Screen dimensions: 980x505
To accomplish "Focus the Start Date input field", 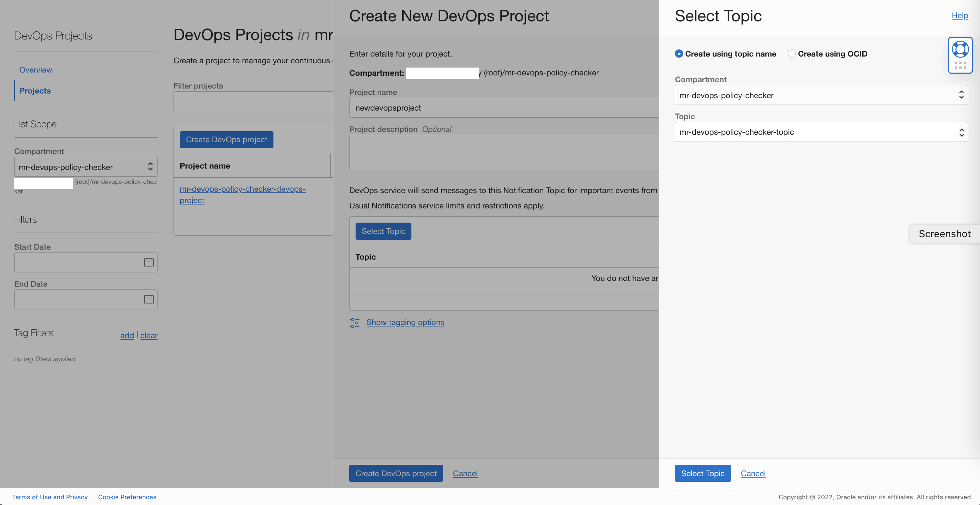I will [86, 262].
